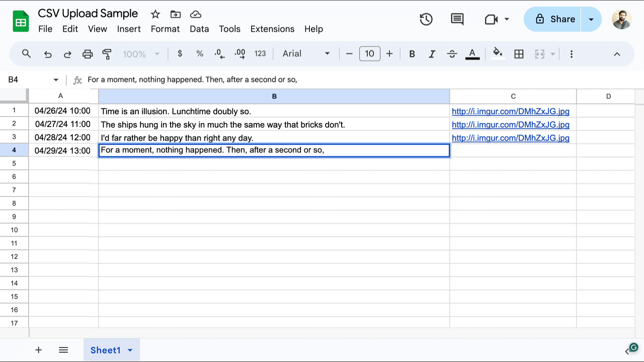Toggle strikethrough formatting
This screenshot has width=644, height=362.
[452, 54]
